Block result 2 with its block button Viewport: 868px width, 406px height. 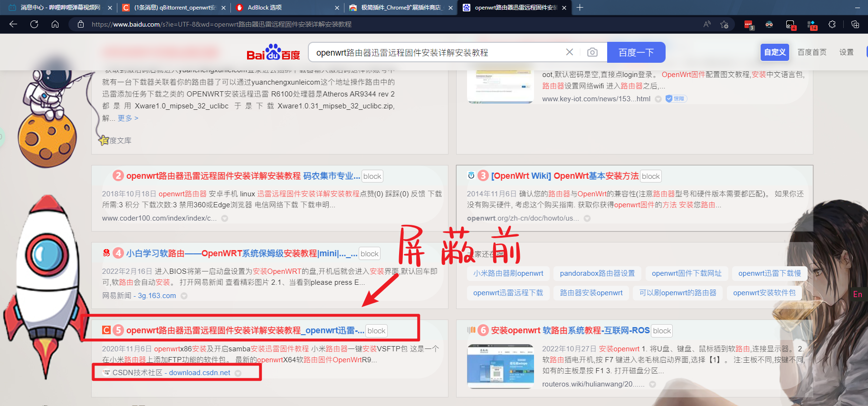tap(372, 176)
